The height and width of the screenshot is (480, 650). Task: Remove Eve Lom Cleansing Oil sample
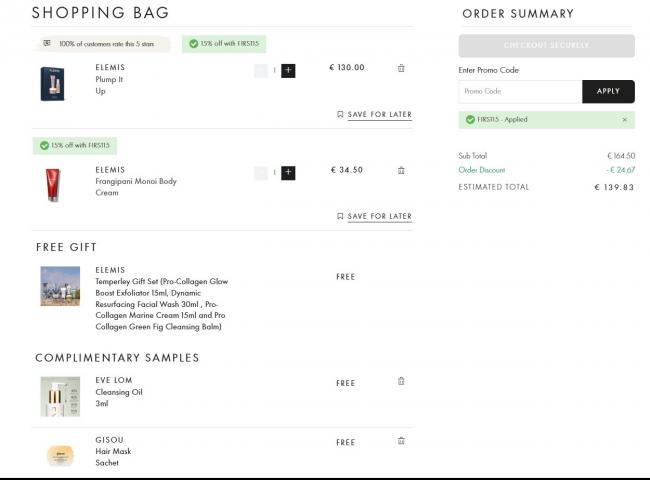point(401,381)
